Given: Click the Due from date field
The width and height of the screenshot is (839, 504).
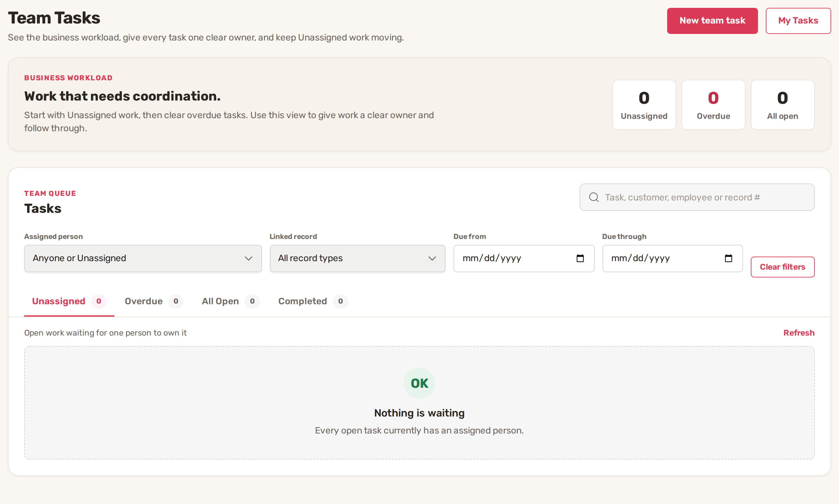Looking at the screenshot, I should click(x=524, y=259).
